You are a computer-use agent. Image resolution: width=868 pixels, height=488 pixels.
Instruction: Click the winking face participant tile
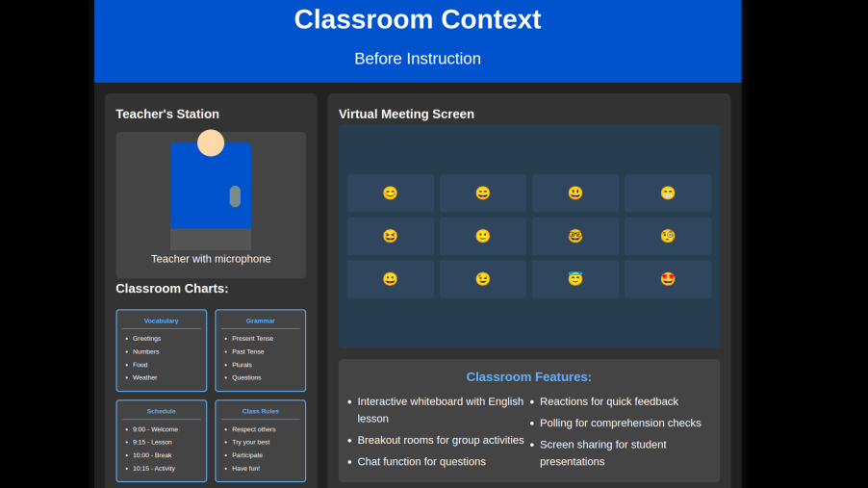(x=483, y=279)
